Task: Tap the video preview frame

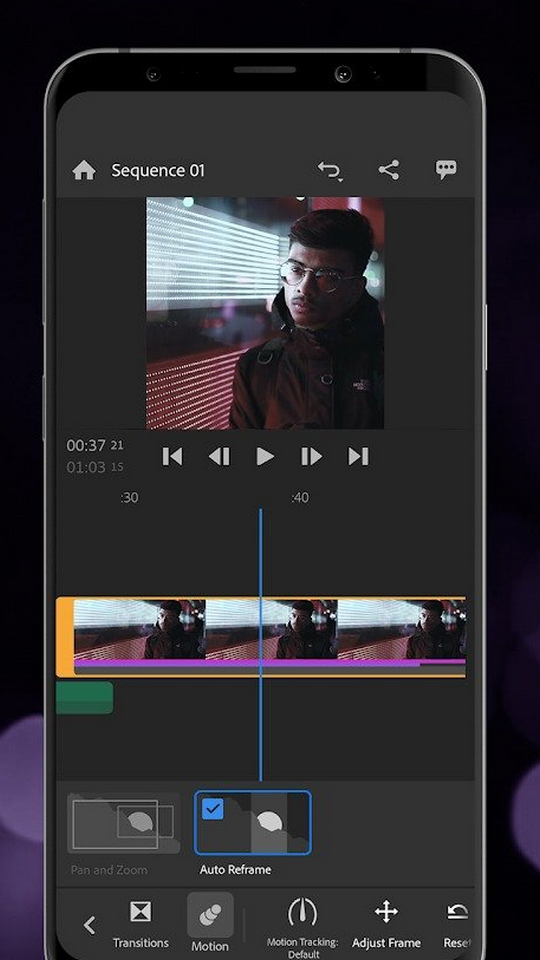Action: 265,313
